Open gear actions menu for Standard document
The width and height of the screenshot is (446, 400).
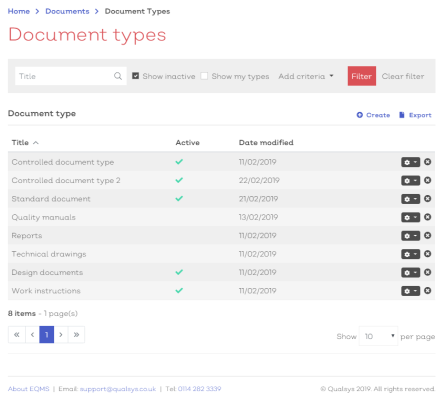tap(410, 199)
